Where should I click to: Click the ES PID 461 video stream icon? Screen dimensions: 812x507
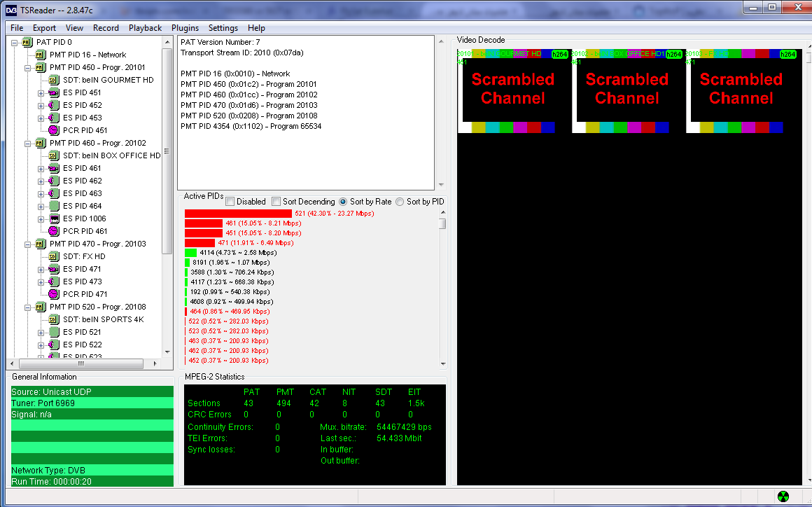coord(54,168)
